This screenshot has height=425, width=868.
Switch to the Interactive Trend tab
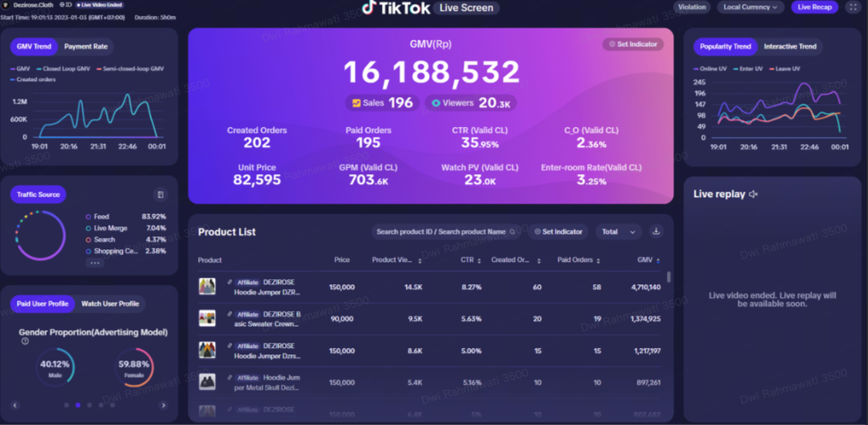click(x=789, y=46)
